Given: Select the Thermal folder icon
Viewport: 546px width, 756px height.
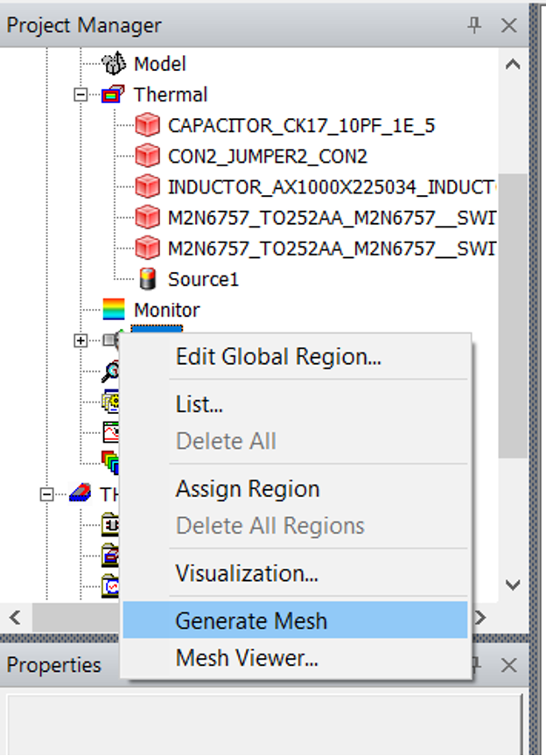Looking at the screenshot, I should tap(114, 94).
